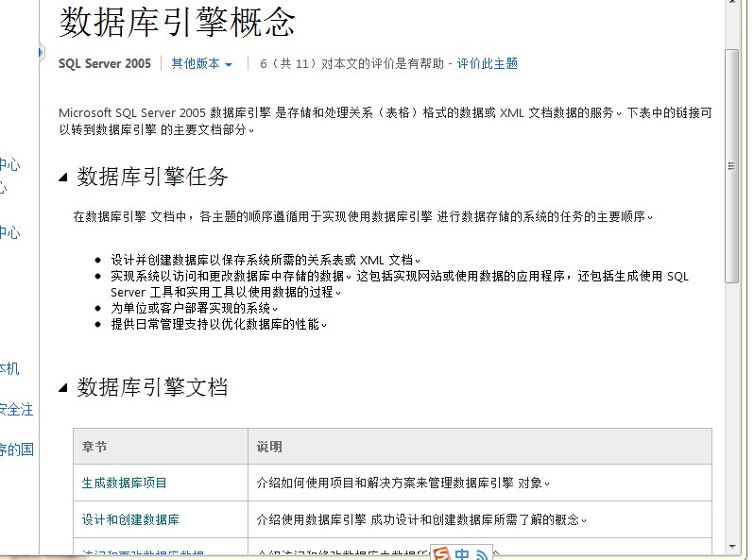Screen dimensions: 754x560
Task: Click the 介绍如何使用项目和解决方案 description cell
Action: point(480,483)
